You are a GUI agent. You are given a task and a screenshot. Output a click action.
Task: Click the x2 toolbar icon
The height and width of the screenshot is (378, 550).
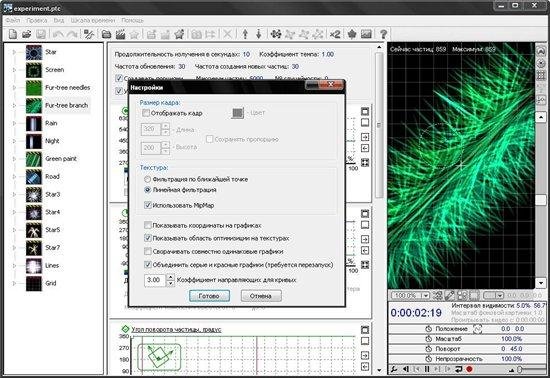pos(335,34)
